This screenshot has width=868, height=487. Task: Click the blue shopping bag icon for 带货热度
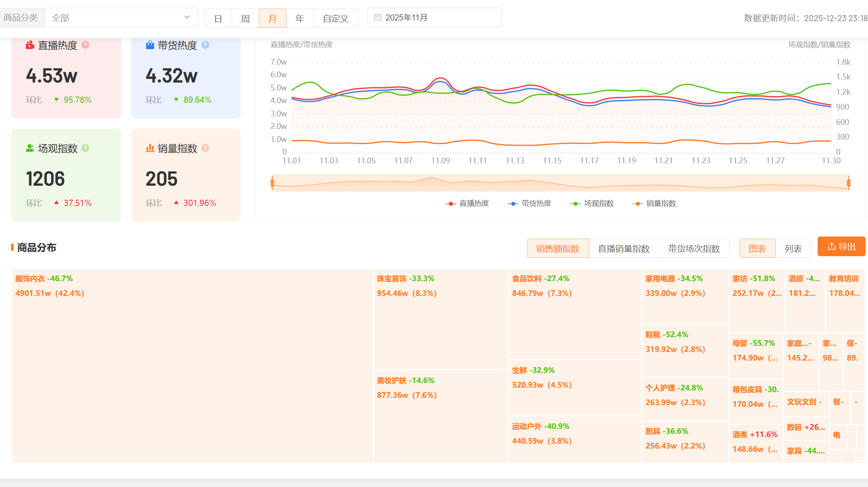tap(150, 45)
